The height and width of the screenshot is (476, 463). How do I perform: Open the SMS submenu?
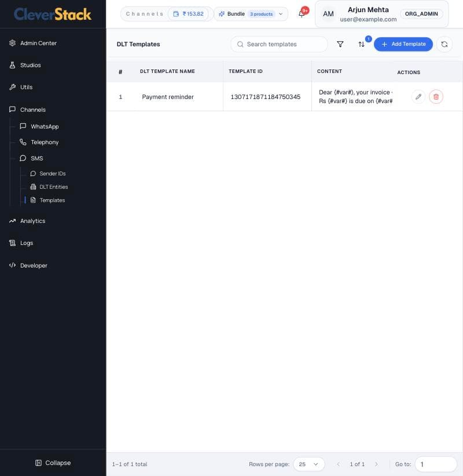click(x=36, y=158)
